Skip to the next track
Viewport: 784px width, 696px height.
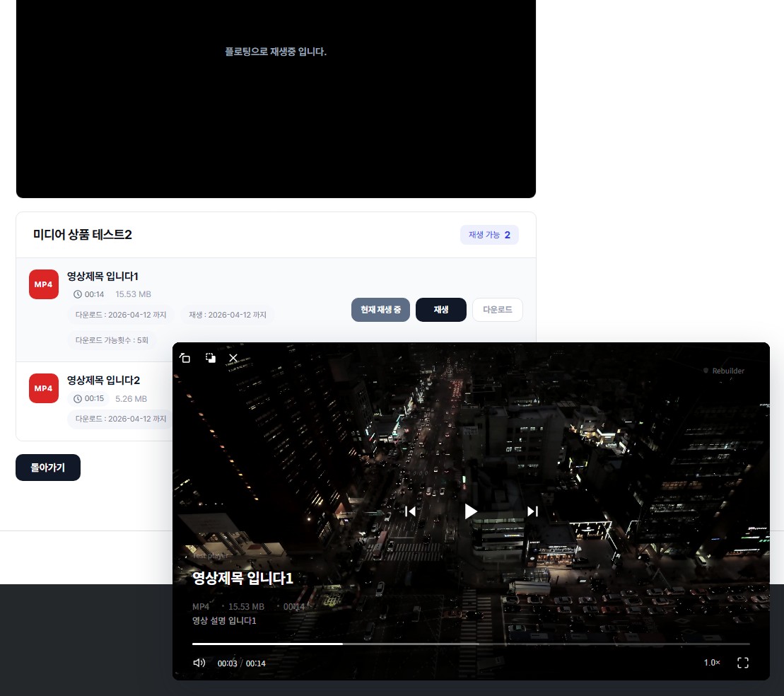(x=532, y=511)
